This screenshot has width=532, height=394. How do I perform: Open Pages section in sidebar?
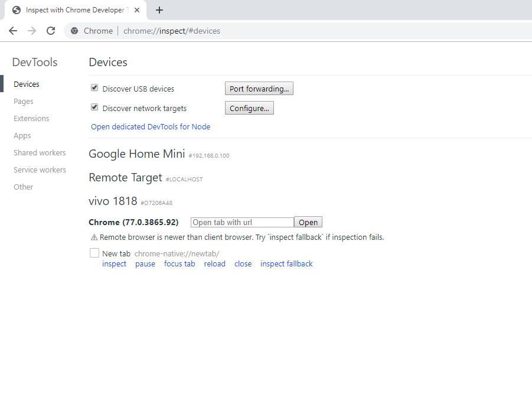tap(24, 102)
